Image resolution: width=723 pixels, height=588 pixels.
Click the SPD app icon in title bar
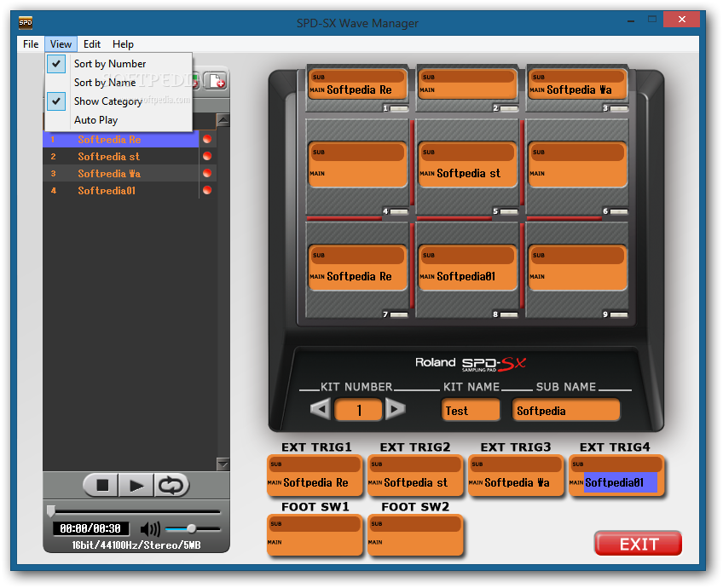pyautogui.click(x=26, y=22)
